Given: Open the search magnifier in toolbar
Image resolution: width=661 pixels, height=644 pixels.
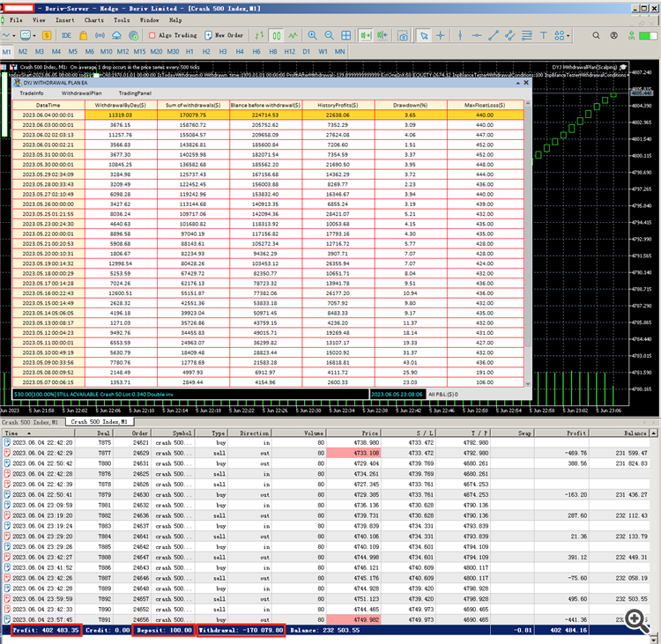Looking at the screenshot, I should point(596,35).
